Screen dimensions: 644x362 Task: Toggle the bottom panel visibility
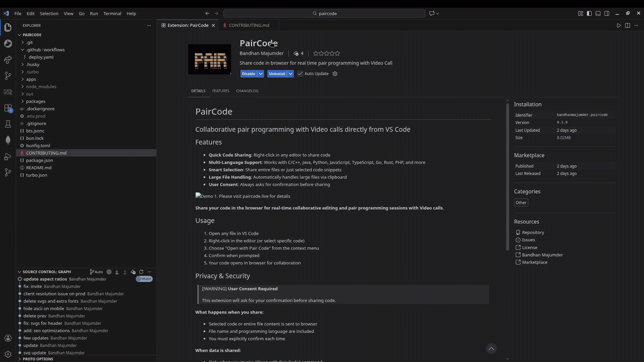click(x=598, y=13)
